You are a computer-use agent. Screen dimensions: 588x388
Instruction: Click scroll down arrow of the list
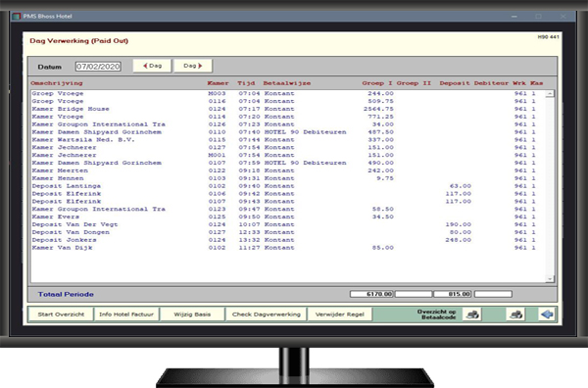pos(550,278)
